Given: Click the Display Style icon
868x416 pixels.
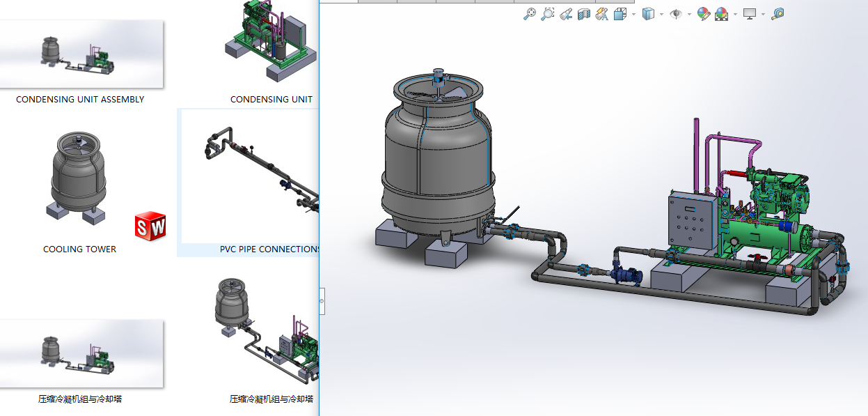Looking at the screenshot, I should point(648,14).
